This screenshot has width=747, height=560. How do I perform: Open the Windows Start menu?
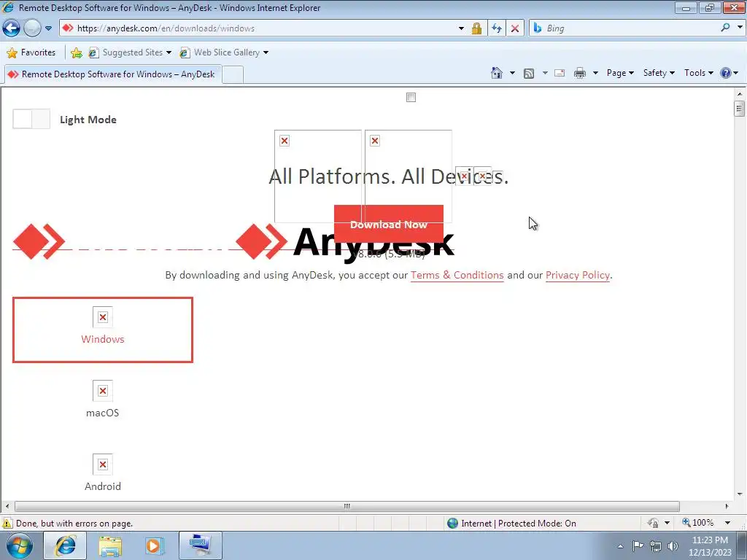[19, 545]
